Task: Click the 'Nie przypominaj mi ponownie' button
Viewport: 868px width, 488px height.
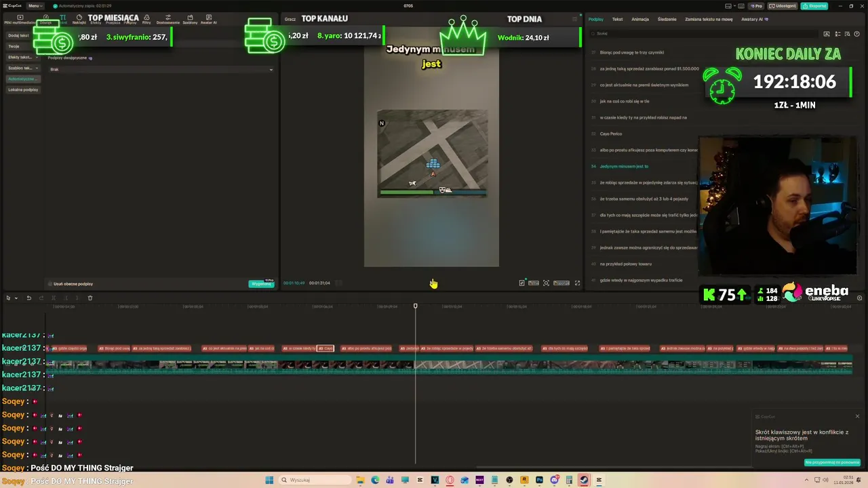Action: point(832,462)
